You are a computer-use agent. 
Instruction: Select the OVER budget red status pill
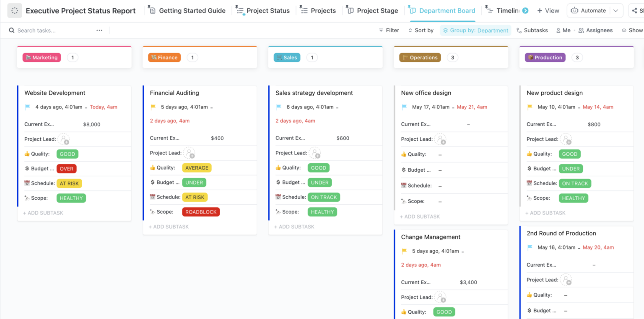click(x=66, y=168)
